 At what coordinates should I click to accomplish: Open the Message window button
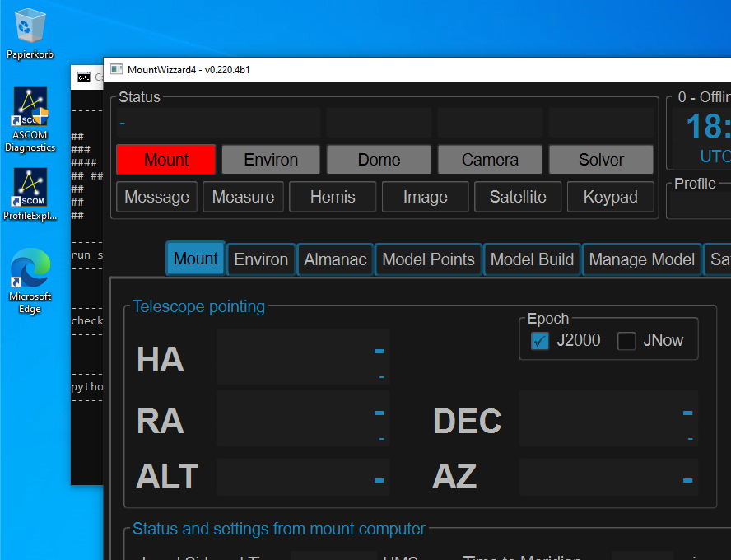(x=156, y=197)
